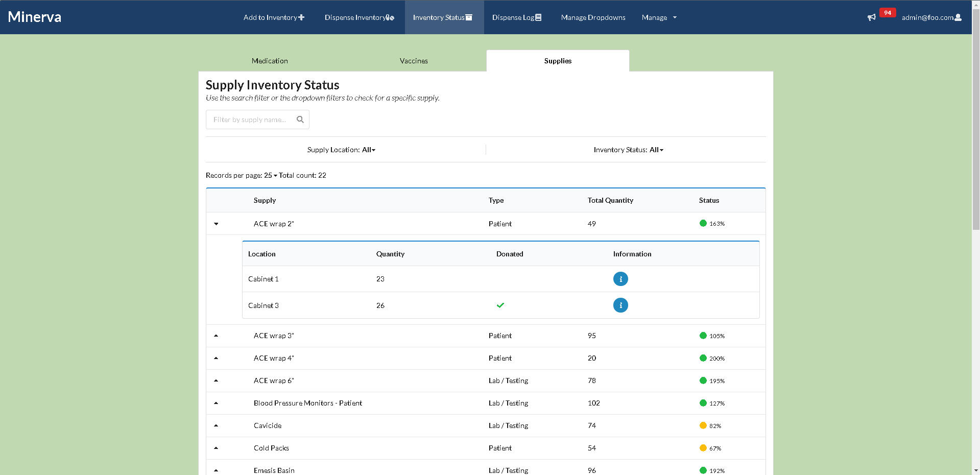The image size is (980, 475).
Task: Click quantity 102 in Blood Pressure row
Action: click(593, 403)
